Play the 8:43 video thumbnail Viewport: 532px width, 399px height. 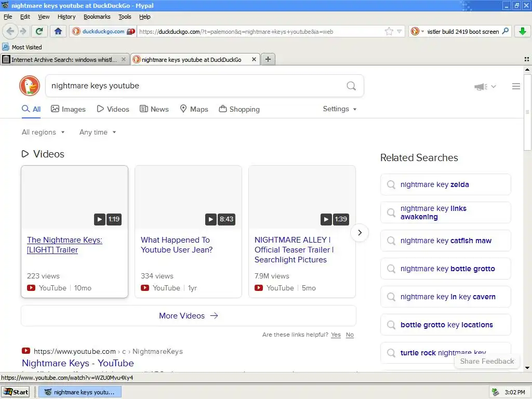[188, 197]
